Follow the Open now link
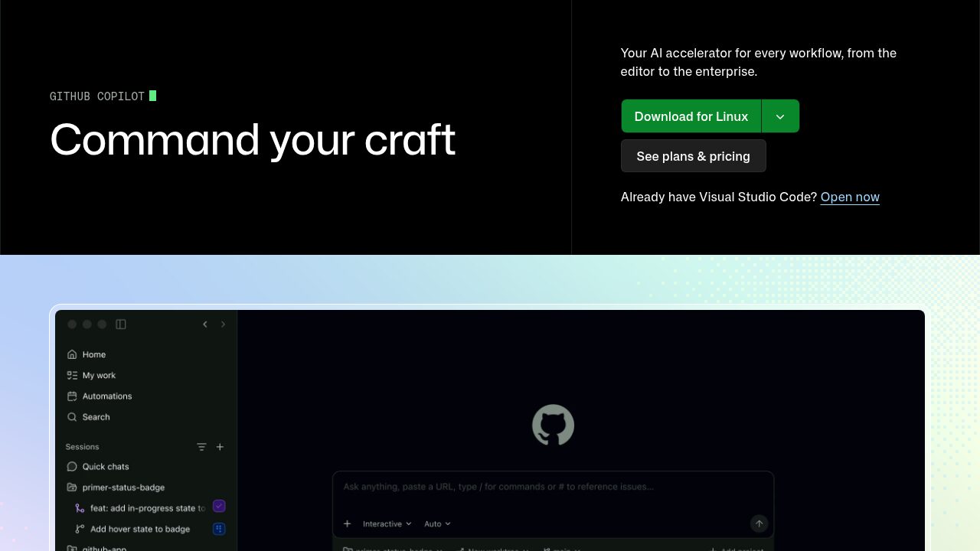980x551 pixels. 850,197
